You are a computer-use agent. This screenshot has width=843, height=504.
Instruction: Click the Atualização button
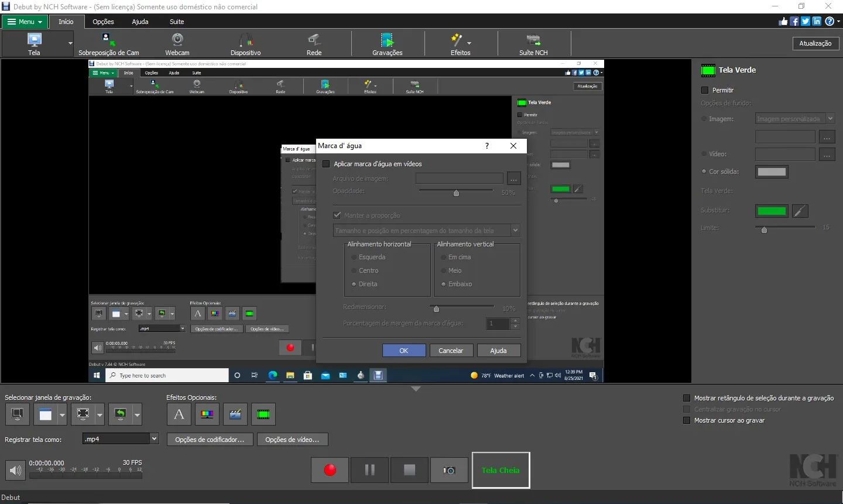pyautogui.click(x=815, y=43)
